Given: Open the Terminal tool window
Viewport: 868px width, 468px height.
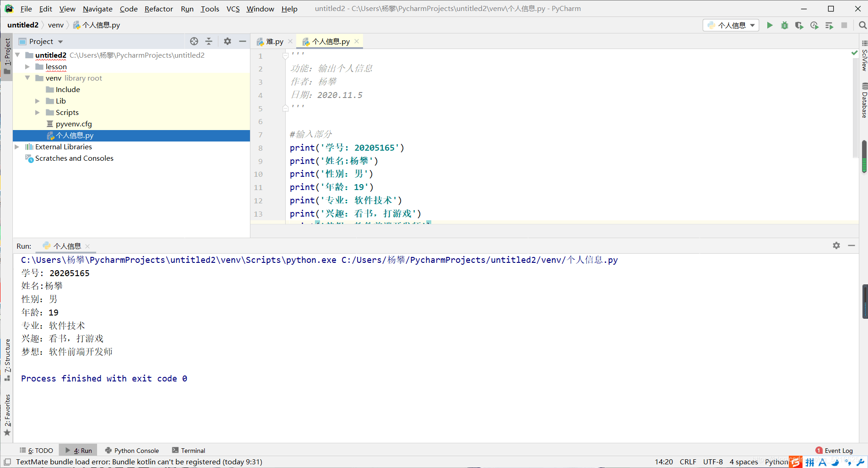Looking at the screenshot, I should (x=189, y=450).
